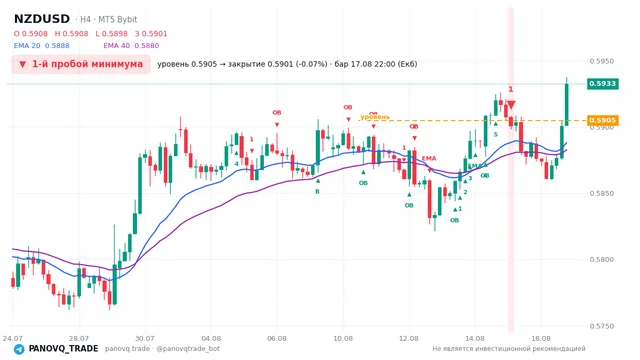Image resolution: width=640 pixels, height=360 pixels.
Task: Click the 06.08 date axis label
Action: [x=277, y=338]
